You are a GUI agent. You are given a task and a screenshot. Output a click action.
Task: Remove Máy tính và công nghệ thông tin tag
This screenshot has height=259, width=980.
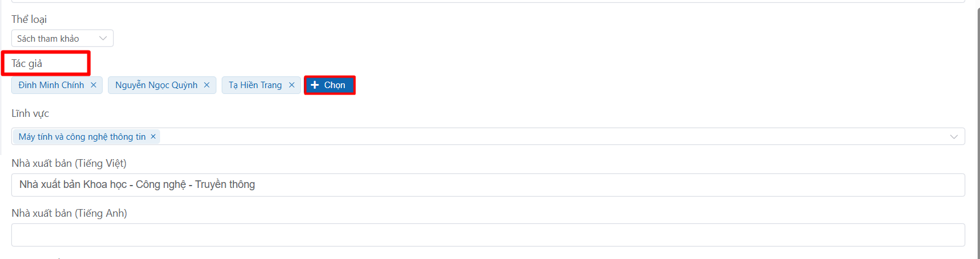pyautogui.click(x=153, y=137)
